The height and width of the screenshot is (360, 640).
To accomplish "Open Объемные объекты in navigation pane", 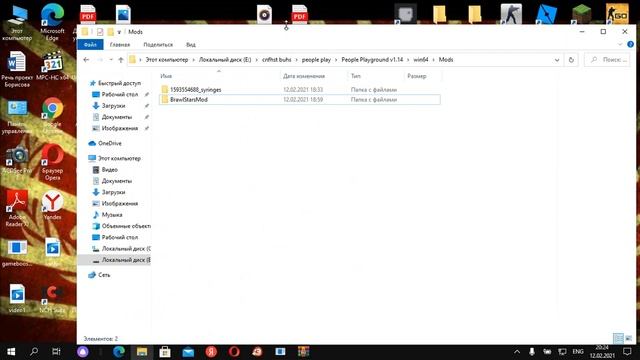I will (x=126, y=226).
